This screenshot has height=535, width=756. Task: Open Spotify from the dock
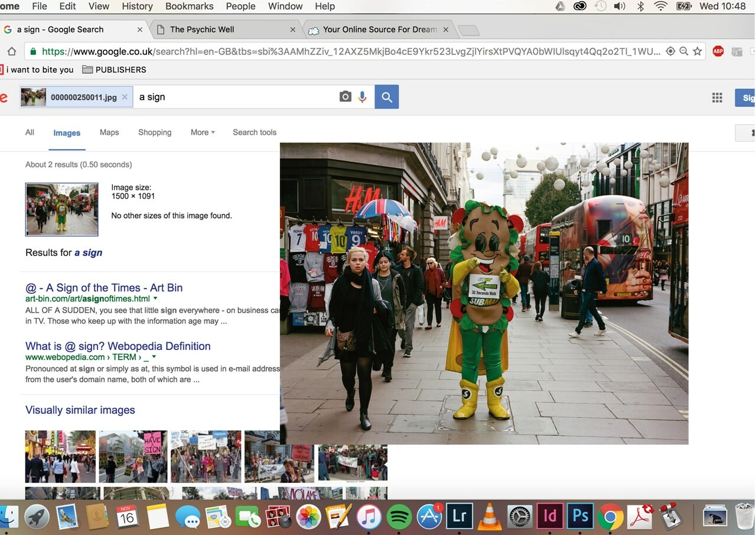point(399,517)
